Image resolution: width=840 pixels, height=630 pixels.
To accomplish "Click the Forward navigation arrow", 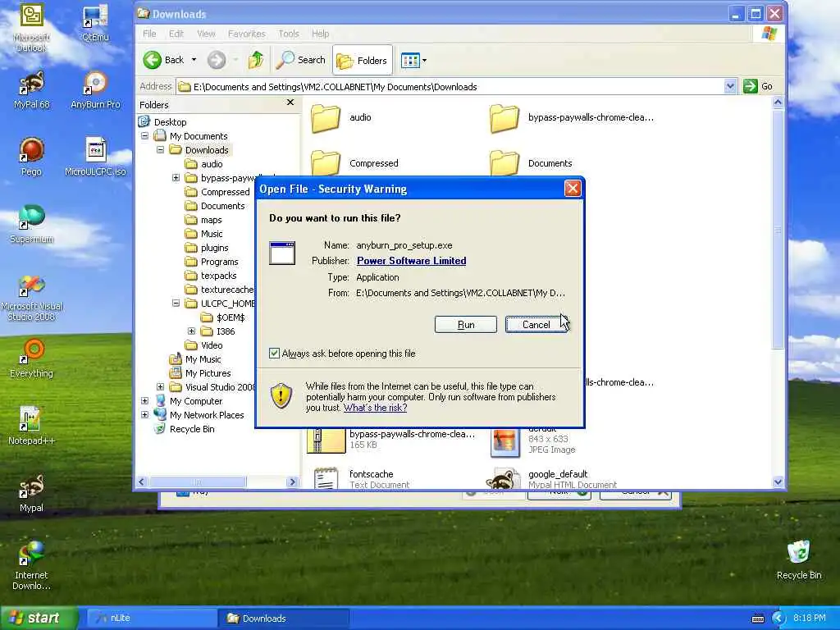I will pos(217,60).
